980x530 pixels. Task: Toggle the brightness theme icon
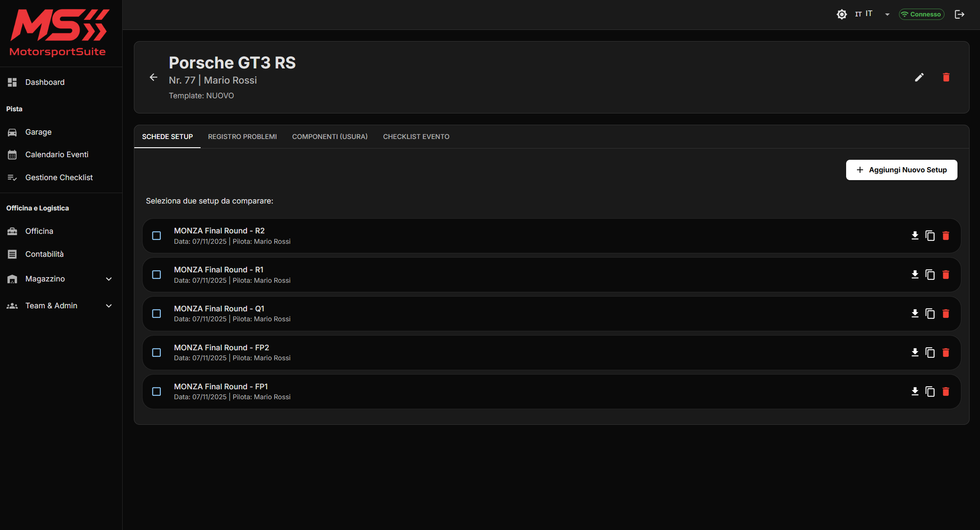coord(841,14)
